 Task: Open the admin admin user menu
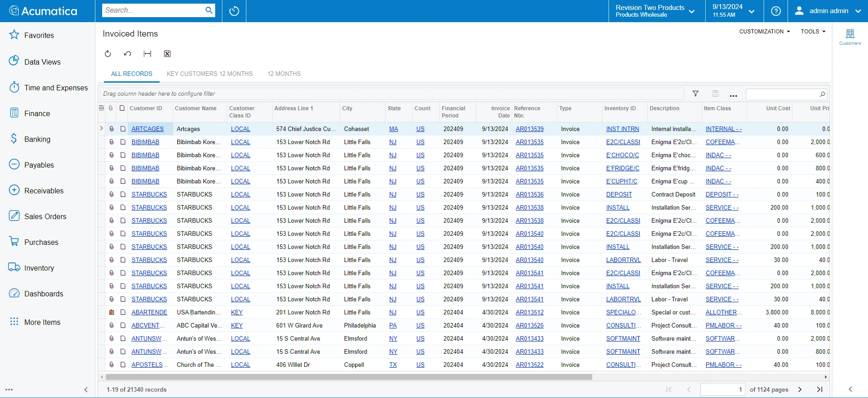point(828,11)
